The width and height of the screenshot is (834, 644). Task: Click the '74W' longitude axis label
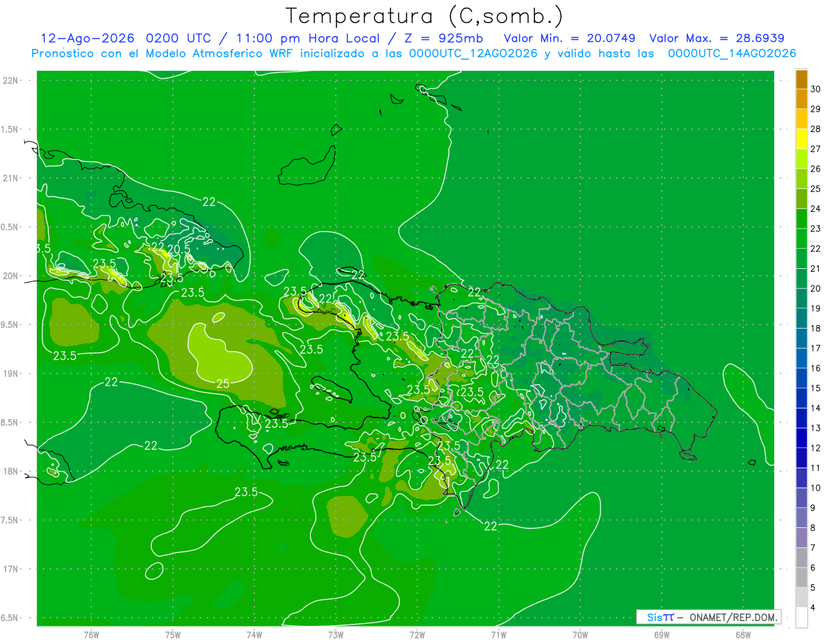coord(254,634)
